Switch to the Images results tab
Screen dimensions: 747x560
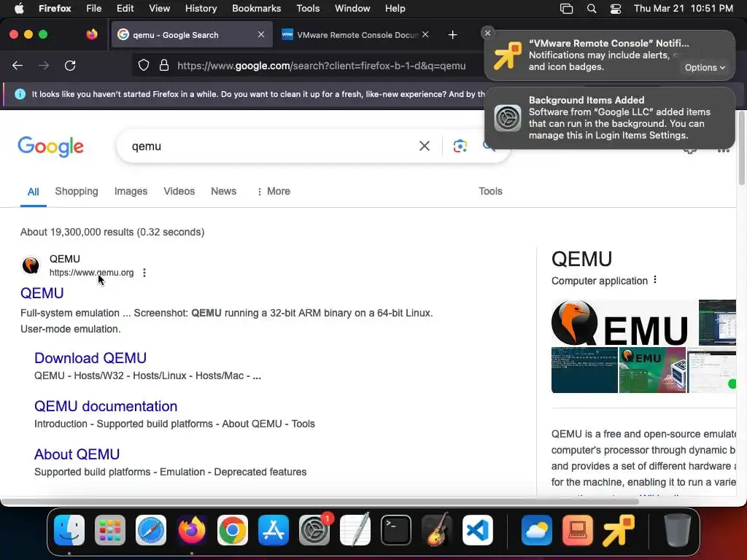(x=131, y=192)
